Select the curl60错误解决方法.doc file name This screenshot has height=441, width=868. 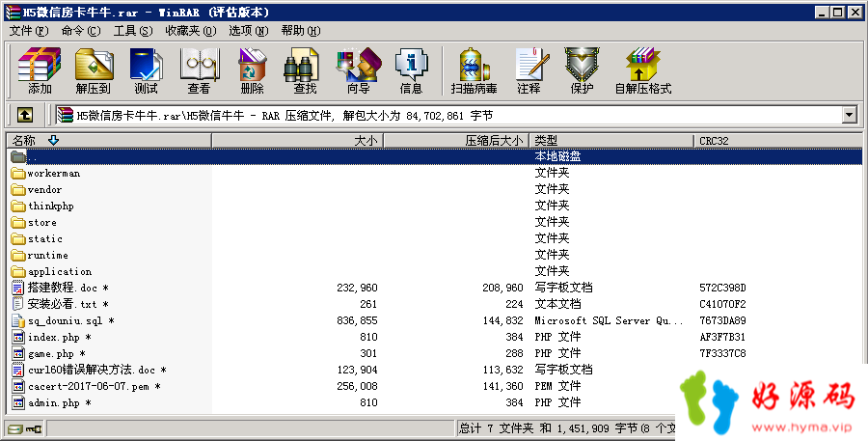pyautogui.click(x=96, y=370)
